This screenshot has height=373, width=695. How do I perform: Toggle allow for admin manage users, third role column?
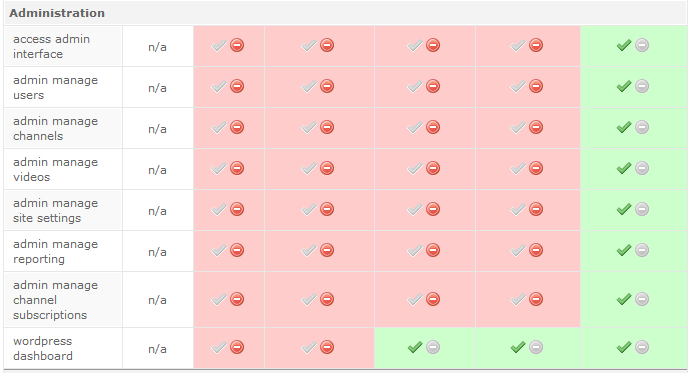click(415, 86)
